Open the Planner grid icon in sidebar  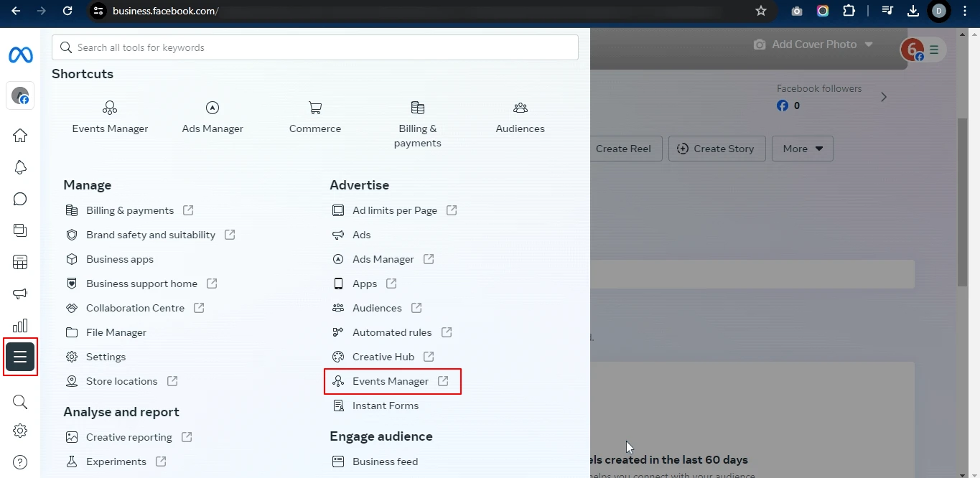pos(20,262)
